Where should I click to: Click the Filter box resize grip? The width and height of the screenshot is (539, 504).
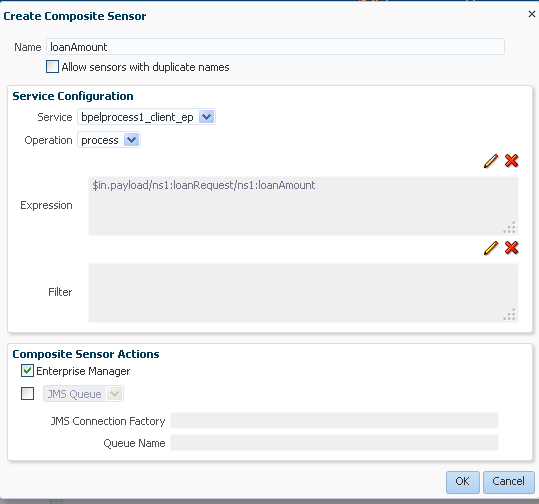[x=510, y=315]
